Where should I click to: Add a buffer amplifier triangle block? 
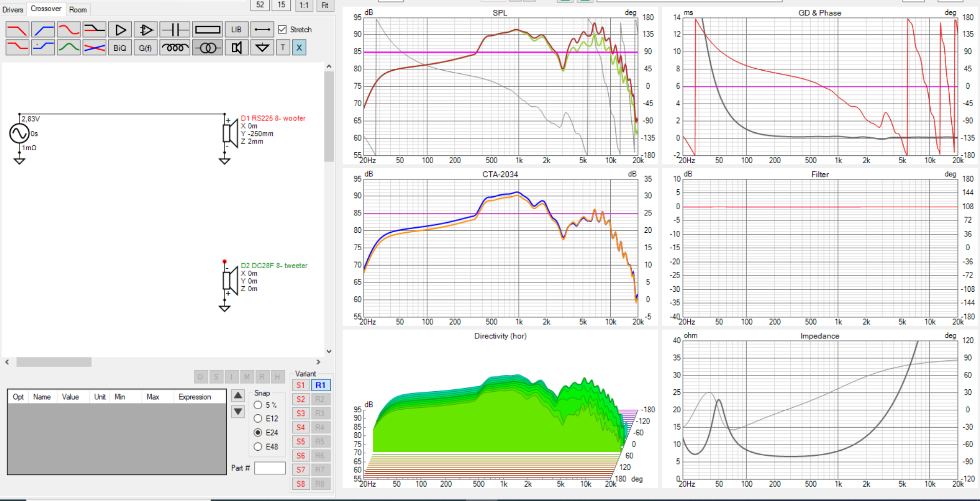pyautogui.click(x=120, y=30)
